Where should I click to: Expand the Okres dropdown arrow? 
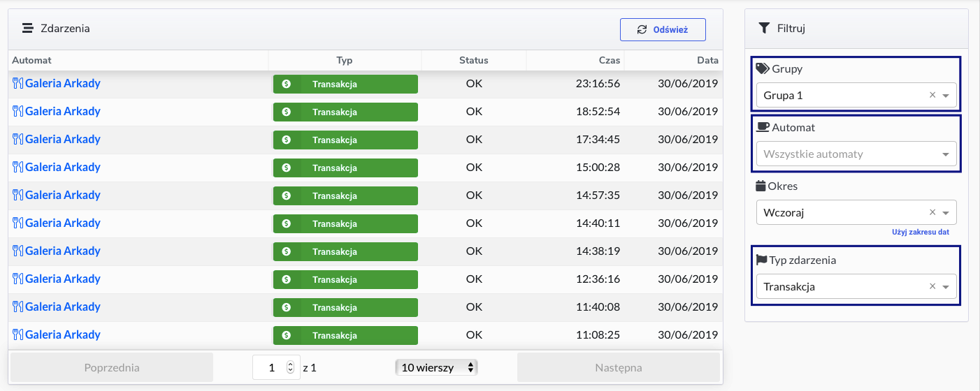click(x=946, y=213)
